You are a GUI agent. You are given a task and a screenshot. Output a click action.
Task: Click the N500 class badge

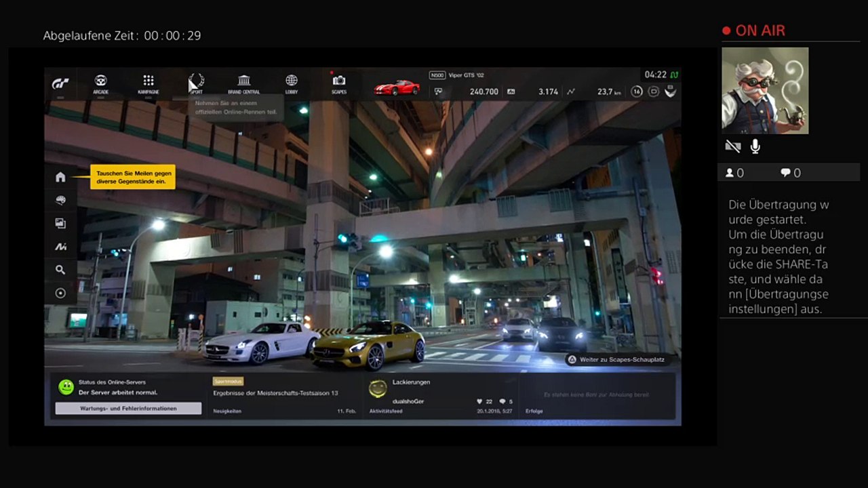(437, 75)
